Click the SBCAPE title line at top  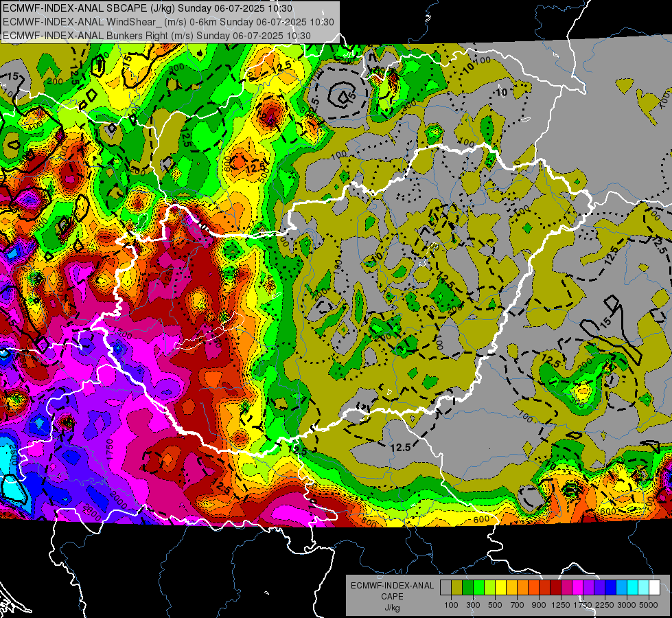click(x=148, y=8)
